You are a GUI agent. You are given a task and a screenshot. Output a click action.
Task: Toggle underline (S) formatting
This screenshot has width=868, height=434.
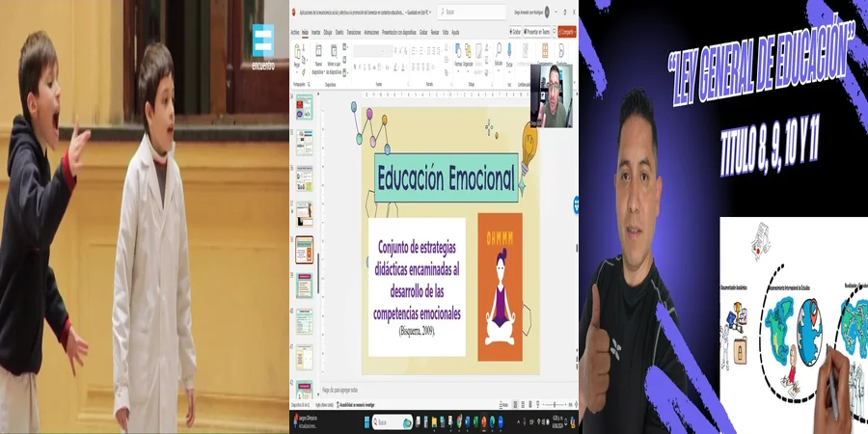[x=365, y=67]
